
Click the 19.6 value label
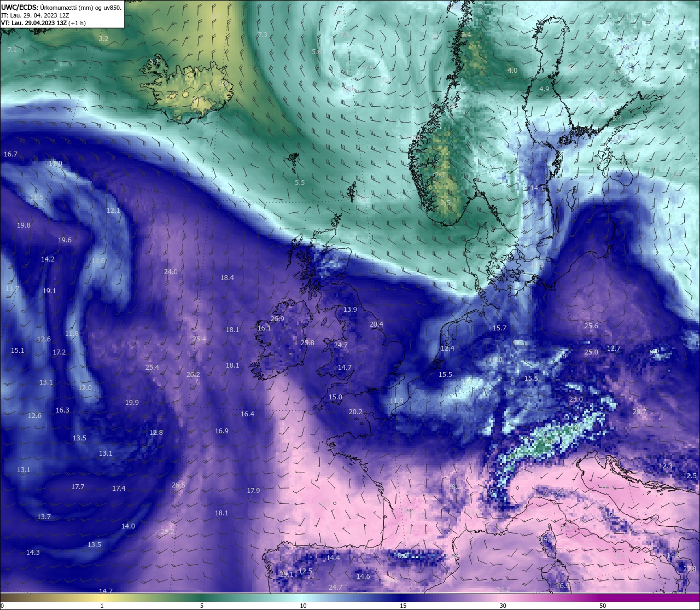pos(65,240)
